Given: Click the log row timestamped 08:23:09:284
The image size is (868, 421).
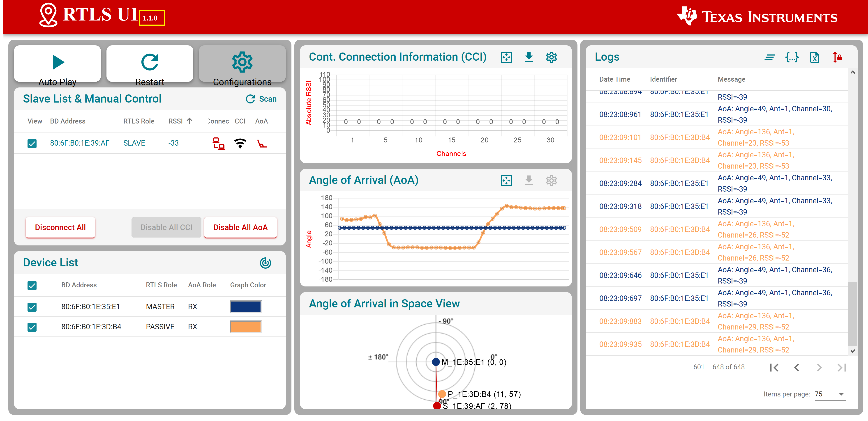Looking at the screenshot, I should (716, 183).
